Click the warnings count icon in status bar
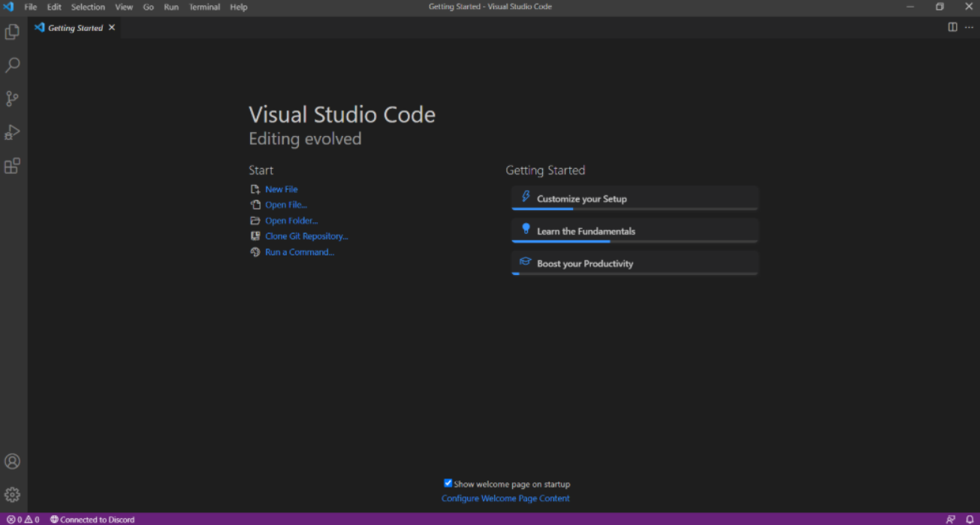This screenshot has width=980, height=525. [x=28, y=519]
